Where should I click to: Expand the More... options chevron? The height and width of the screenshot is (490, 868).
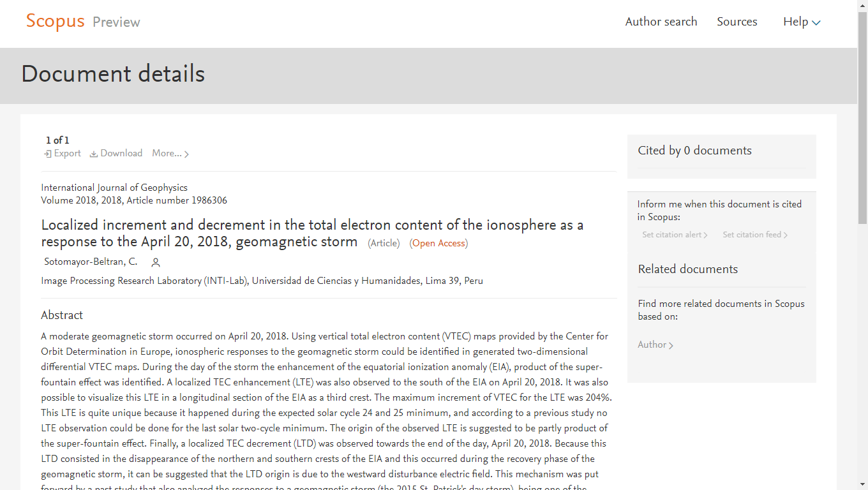point(186,154)
